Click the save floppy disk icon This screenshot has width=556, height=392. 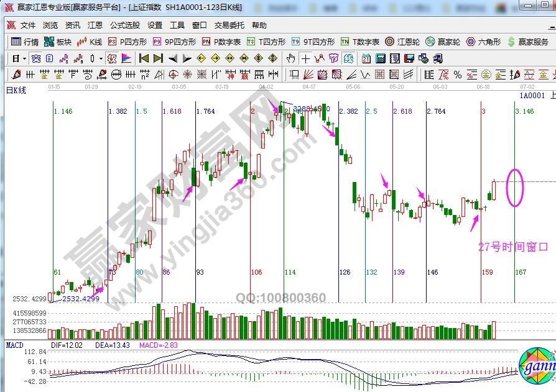(409, 58)
